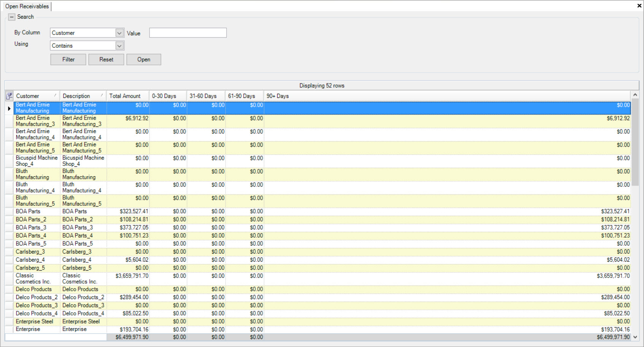Select the BOA Parts_2 customer cell
This screenshot has height=347, width=644.
coord(37,220)
